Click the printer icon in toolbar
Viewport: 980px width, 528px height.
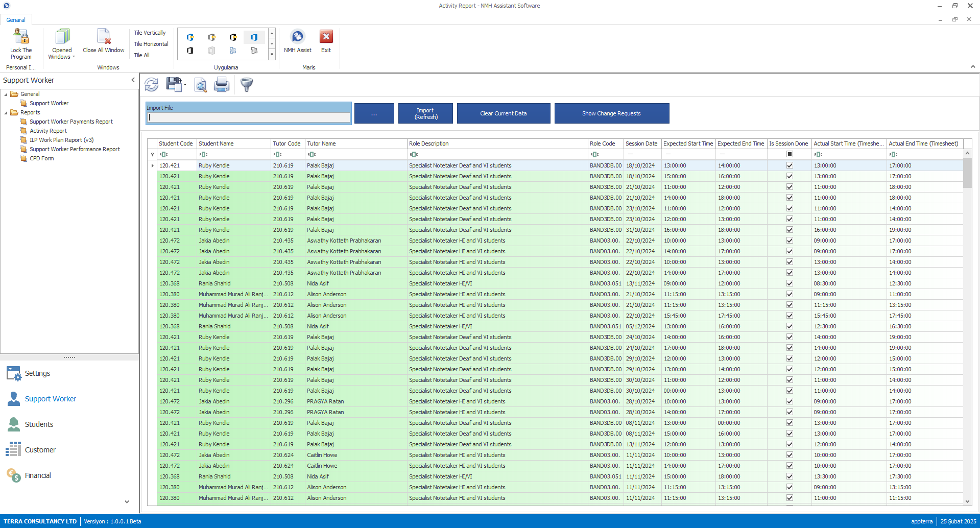click(x=222, y=84)
